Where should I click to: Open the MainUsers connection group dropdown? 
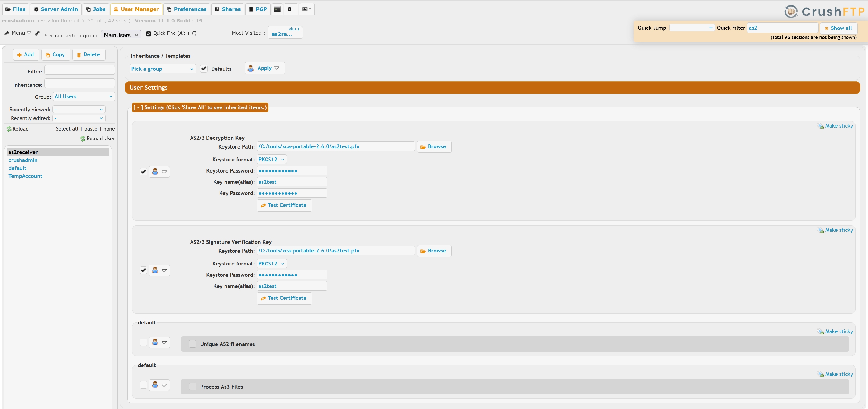click(x=121, y=35)
